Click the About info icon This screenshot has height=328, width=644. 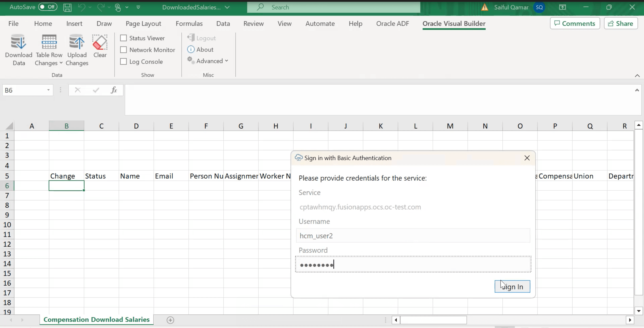coord(191,49)
